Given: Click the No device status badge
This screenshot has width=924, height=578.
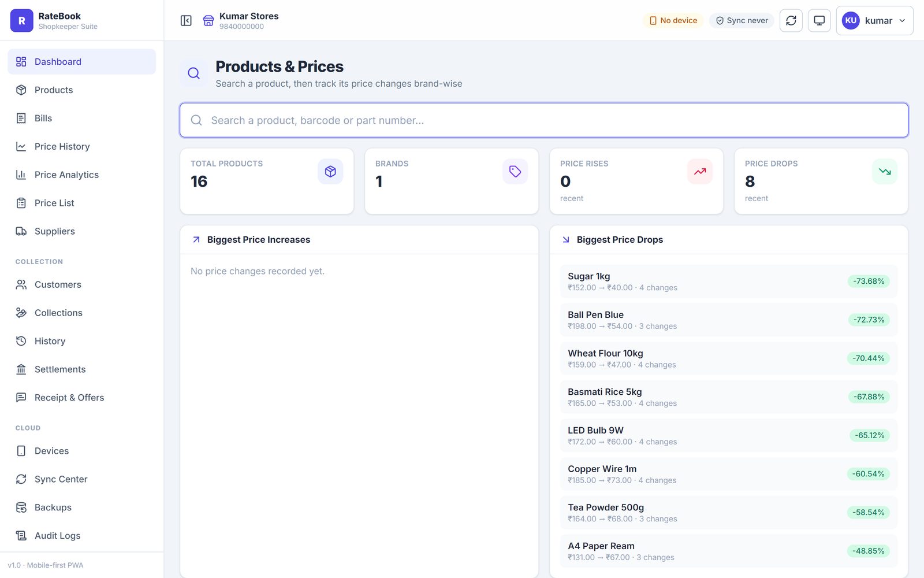Looking at the screenshot, I should (673, 21).
